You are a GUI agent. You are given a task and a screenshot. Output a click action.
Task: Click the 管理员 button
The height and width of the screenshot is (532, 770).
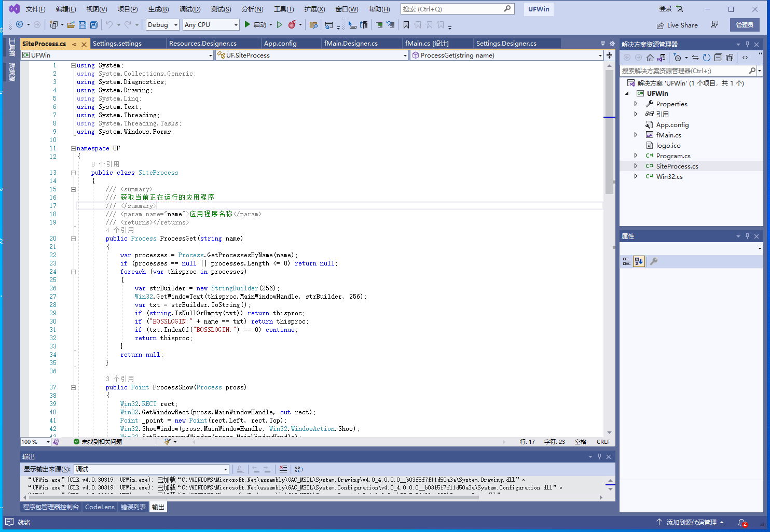745,25
